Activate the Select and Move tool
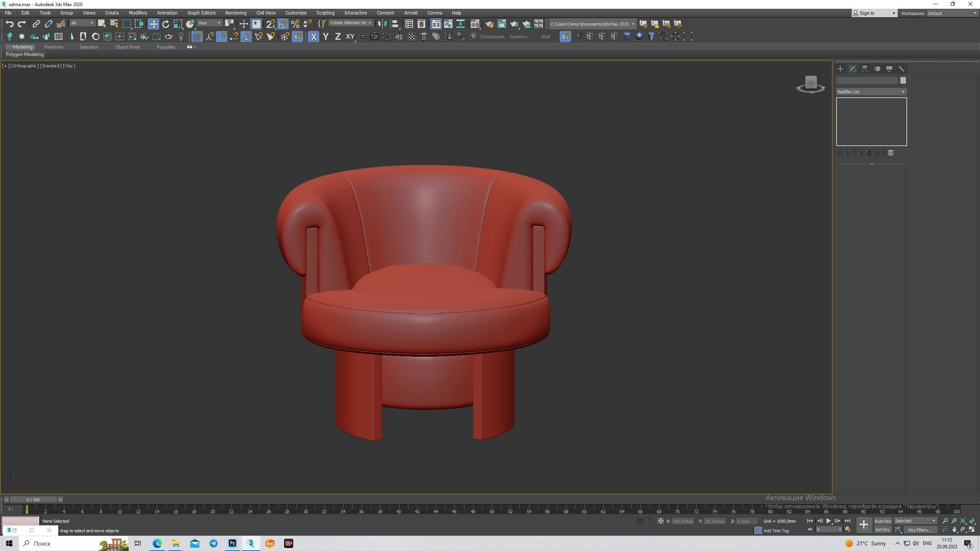The image size is (980, 551). pos(154,24)
